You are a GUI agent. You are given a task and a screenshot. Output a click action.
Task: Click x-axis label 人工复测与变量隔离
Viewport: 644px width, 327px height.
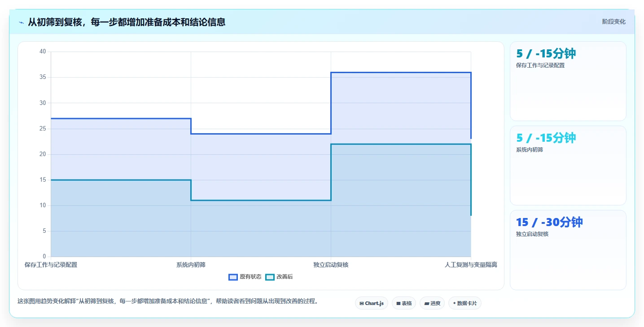point(471,265)
